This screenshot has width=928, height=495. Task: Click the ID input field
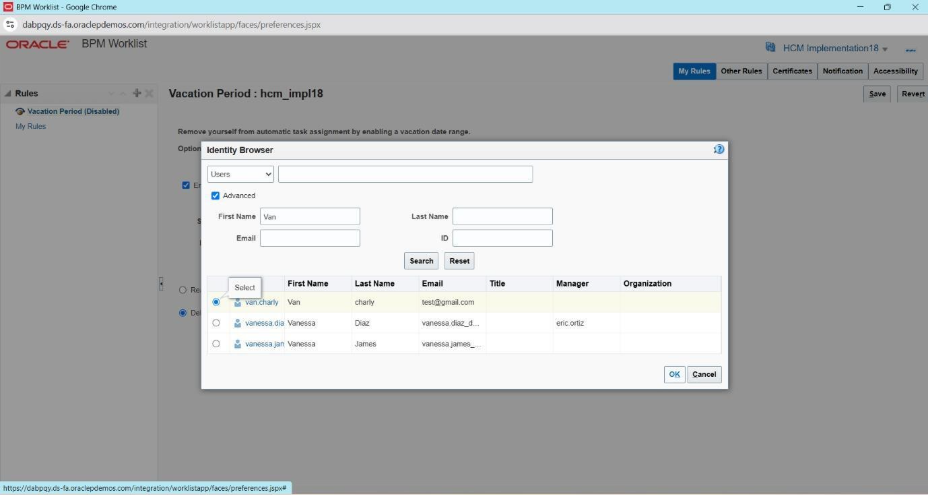(x=502, y=238)
